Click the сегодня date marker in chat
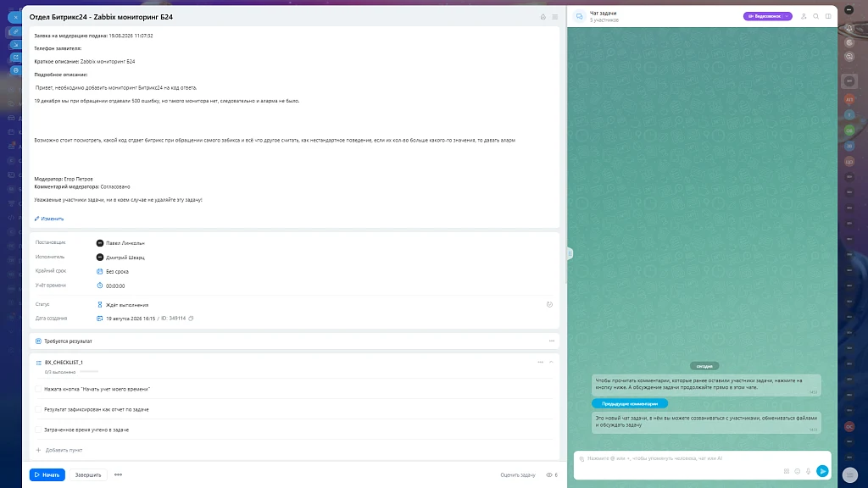This screenshot has width=868, height=488. (x=704, y=366)
